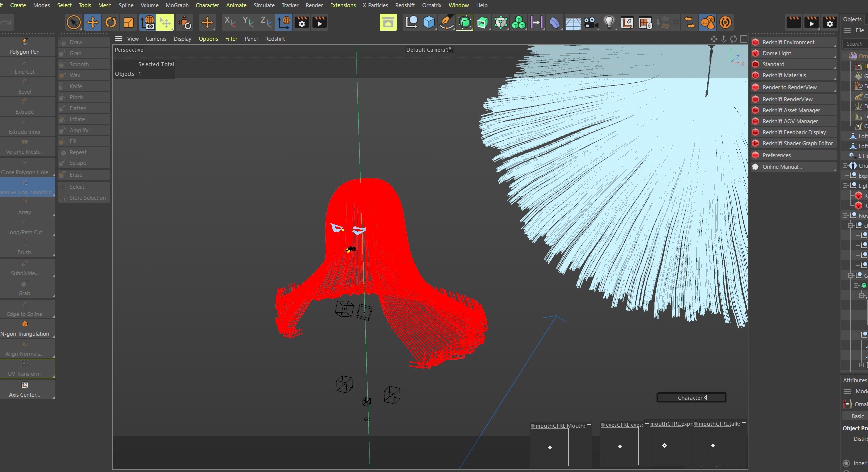The width and height of the screenshot is (868, 472).
Task: Select the Spline Pen tool icon
Action: click(x=447, y=22)
